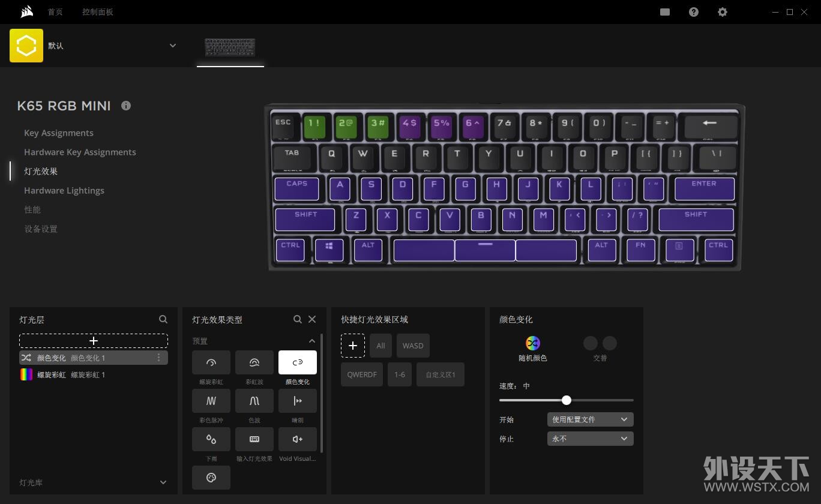Select the 下雨 rain effect
821x504 pixels.
211,439
